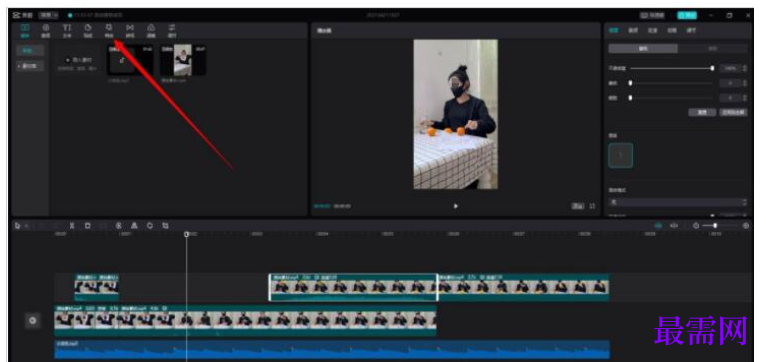Click the playhead marker on the ruler

coord(186,234)
